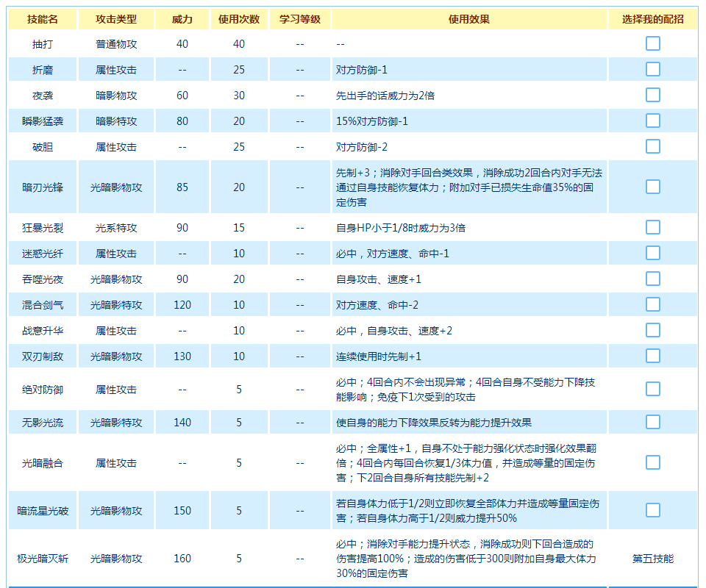The width and height of the screenshot is (706, 588).
Task: Click the effect text 15%对方防御-1
Action: pyautogui.click(x=372, y=121)
